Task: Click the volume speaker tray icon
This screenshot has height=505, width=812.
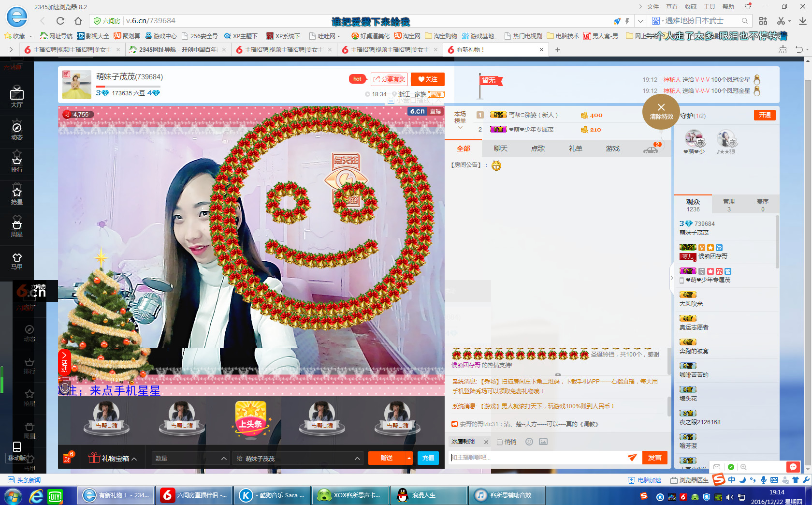Action: 729,497
